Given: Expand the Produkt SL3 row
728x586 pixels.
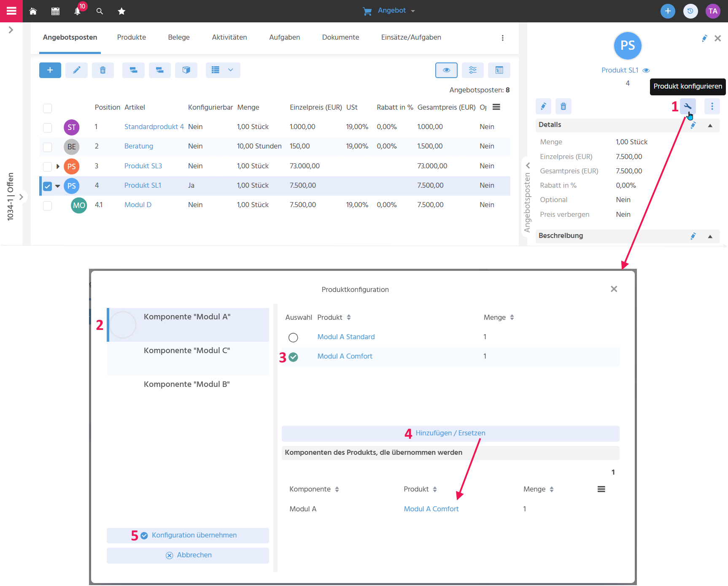Looking at the screenshot, I should click(x=58, y=166).
